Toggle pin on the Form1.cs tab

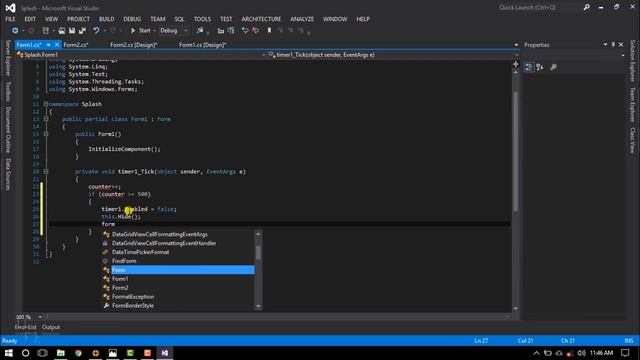click(48, 45)
